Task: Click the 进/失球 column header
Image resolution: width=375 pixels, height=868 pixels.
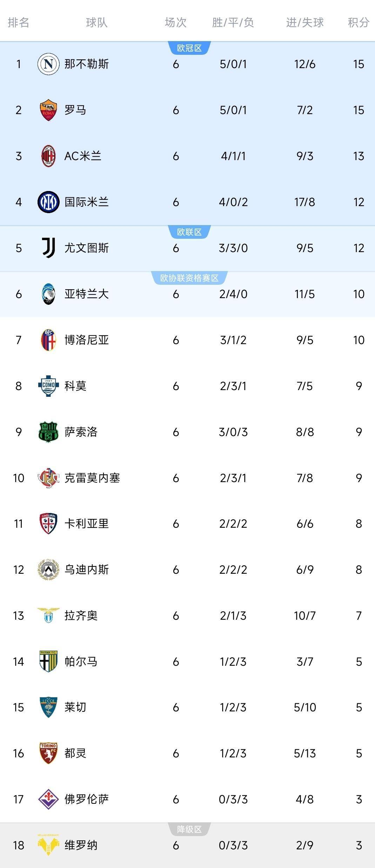Action: click(x=304, y=22)
